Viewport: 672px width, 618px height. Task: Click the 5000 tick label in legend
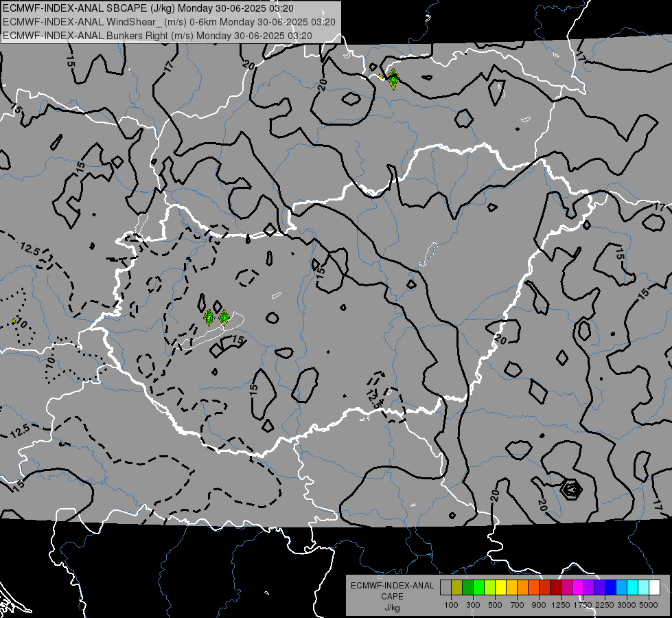click(649, 605)
